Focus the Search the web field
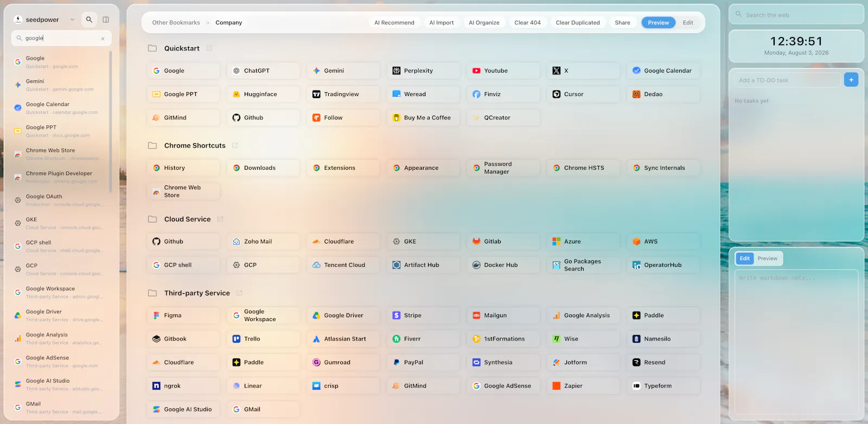868x424 pixels. [x=796, y=15]
